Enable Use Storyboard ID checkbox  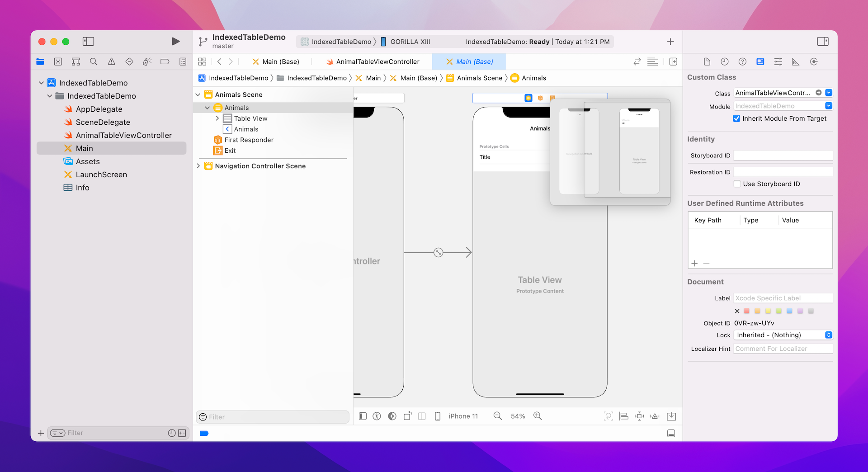pyautogui.click(x=737, y=184)
